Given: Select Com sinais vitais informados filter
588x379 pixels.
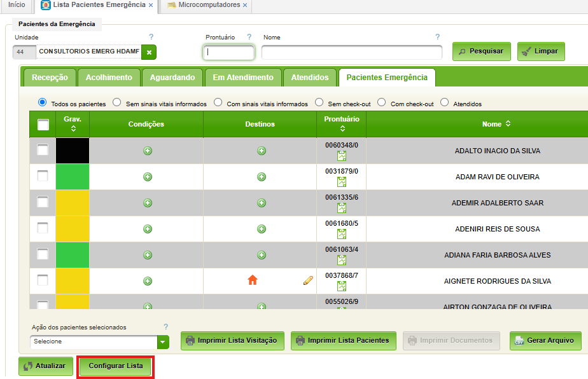Looking at the screenshot, I should click(x=218, y=102).
